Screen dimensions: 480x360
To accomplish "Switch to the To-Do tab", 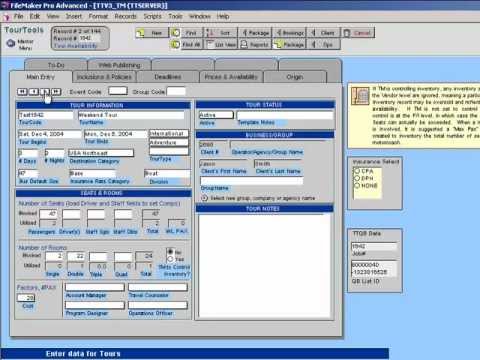I will point(56,65).
